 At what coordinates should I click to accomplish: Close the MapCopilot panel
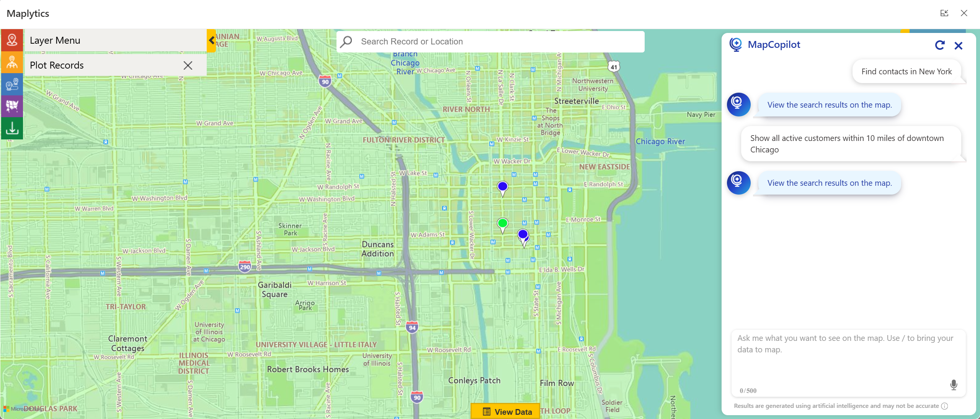pos(959,45)
